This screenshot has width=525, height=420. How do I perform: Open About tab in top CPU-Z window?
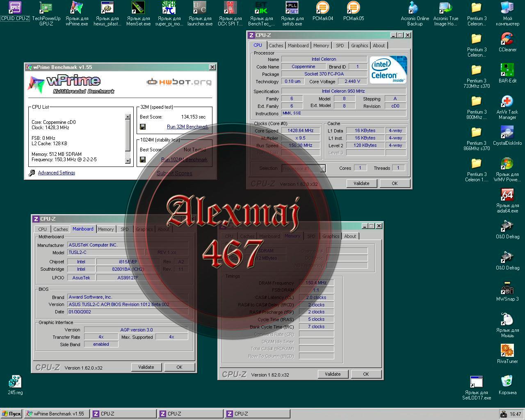tap(379, 46)
